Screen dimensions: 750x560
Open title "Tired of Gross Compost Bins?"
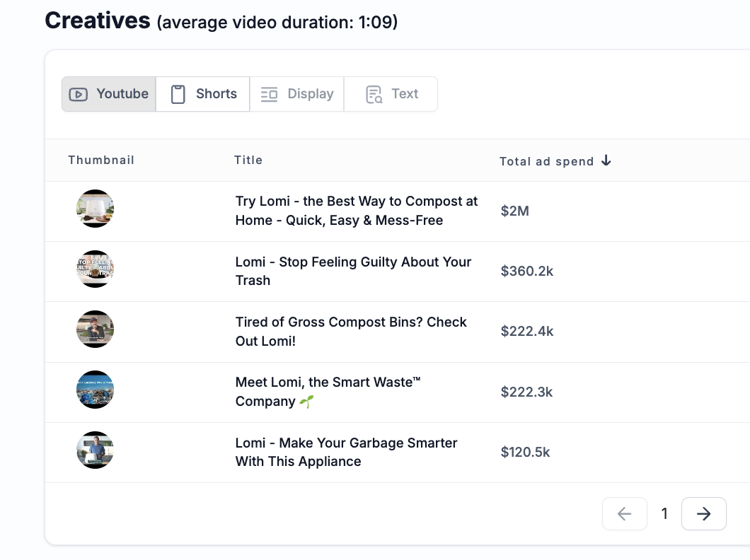pos(351,331)
